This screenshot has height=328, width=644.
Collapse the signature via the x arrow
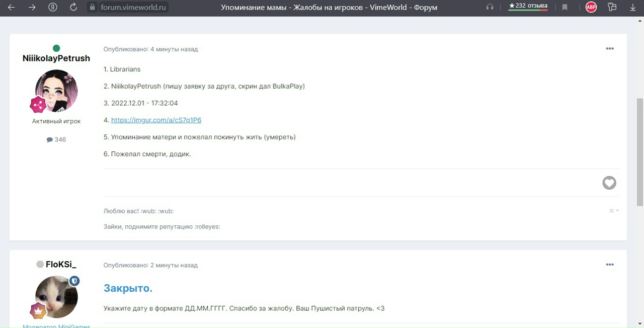click(614, 211)
